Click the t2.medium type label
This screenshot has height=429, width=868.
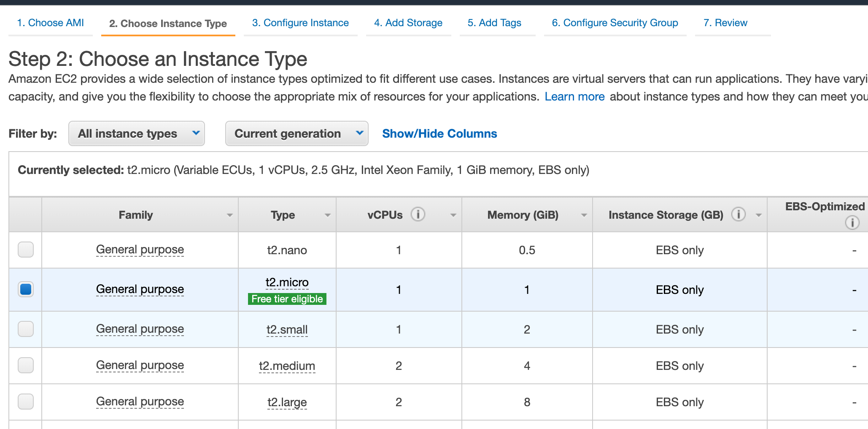point(287,366)
